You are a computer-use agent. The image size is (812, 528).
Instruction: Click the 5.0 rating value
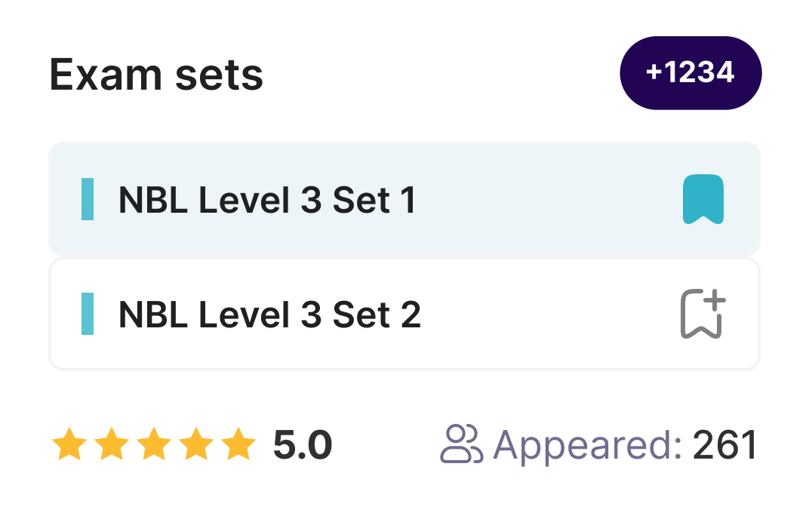click(x=302, y=445)
